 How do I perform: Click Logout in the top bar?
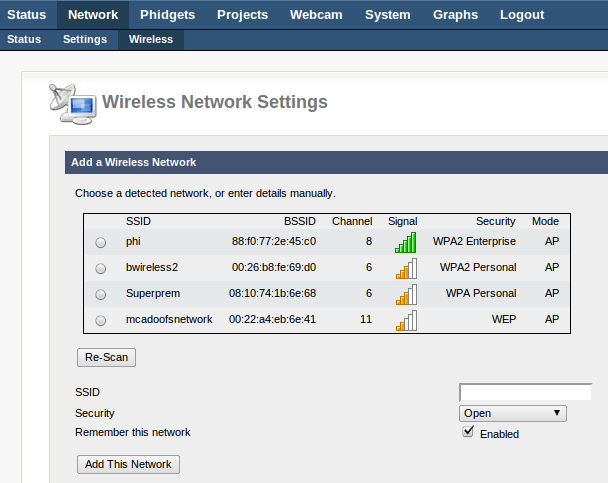[x=522, y=15]
